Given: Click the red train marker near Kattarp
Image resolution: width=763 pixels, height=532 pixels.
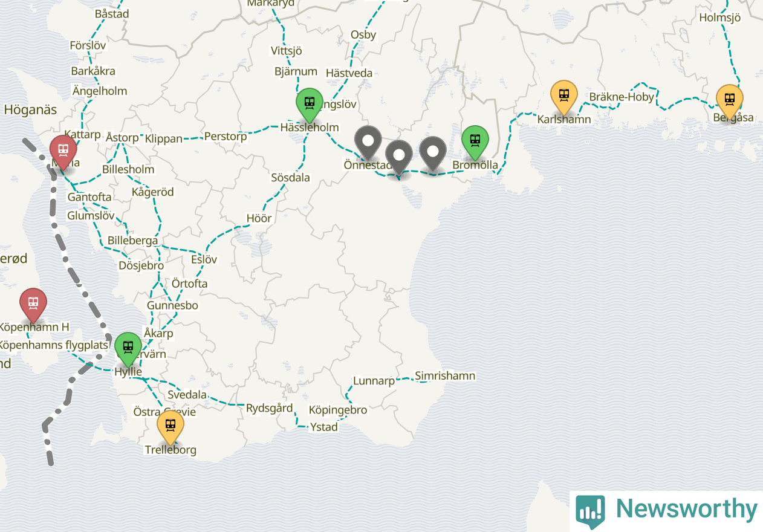Looking at the screenshot, I should [63, 152].
